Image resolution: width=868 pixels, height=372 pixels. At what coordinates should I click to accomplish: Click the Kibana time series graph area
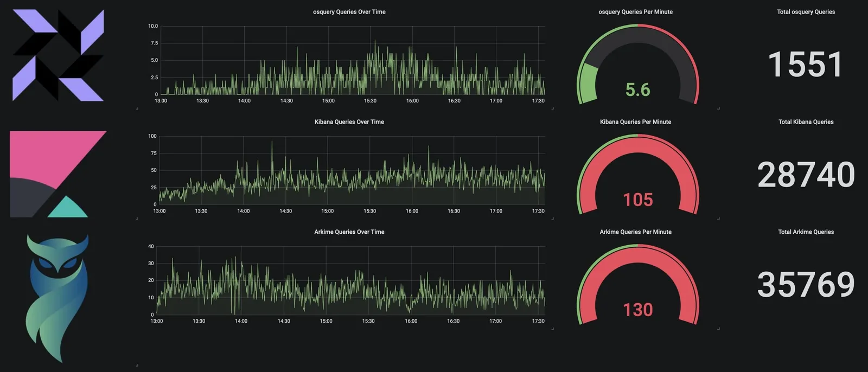(352, 170)
